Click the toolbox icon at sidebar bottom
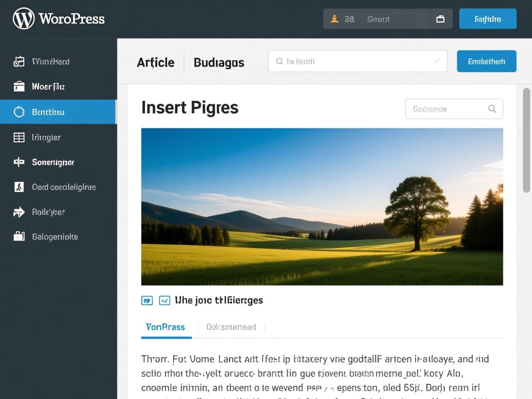 click(x=19, y=236)
